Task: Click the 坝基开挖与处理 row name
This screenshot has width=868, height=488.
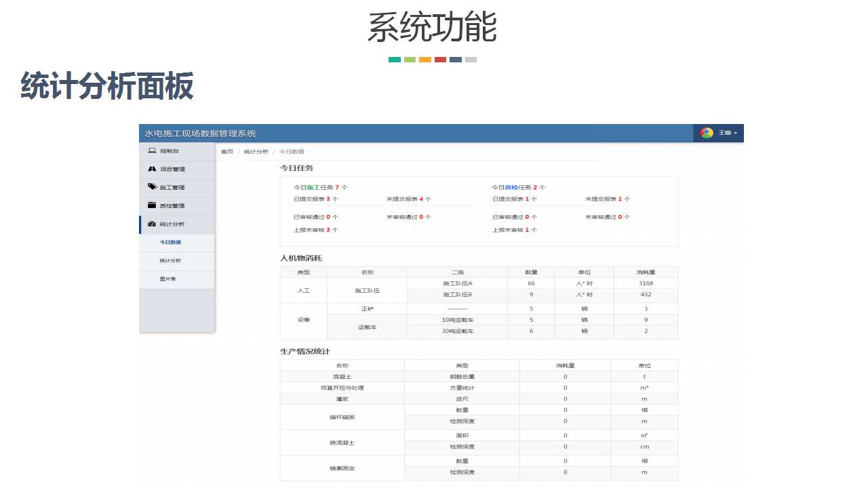Action: (342, 388)
